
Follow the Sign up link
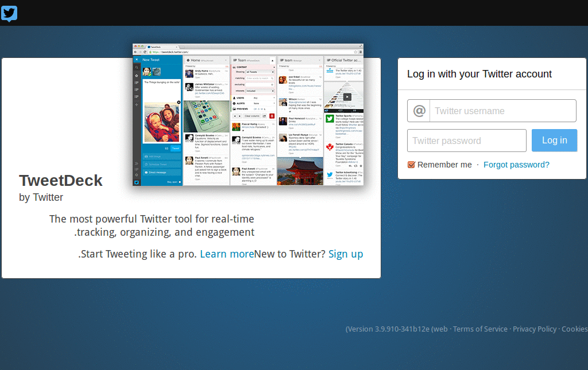pos(345,254)
